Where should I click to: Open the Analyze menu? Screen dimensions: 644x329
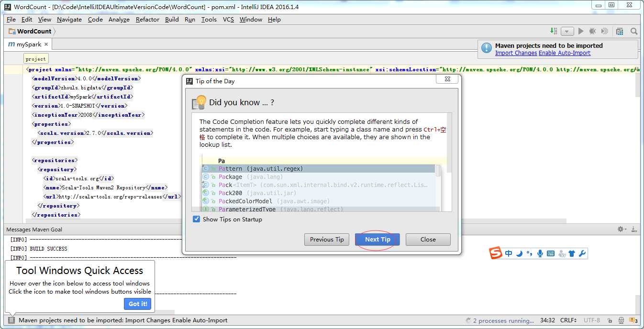point(119,19)
